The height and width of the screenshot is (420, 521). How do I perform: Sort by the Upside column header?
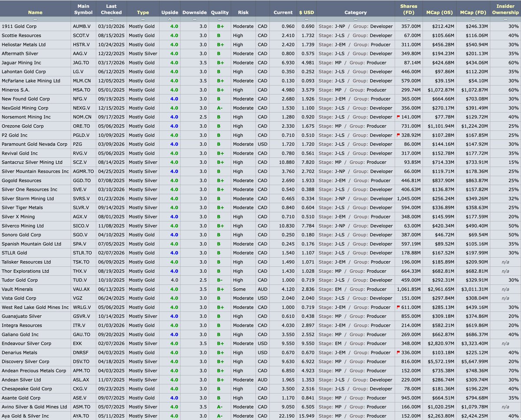169,13
